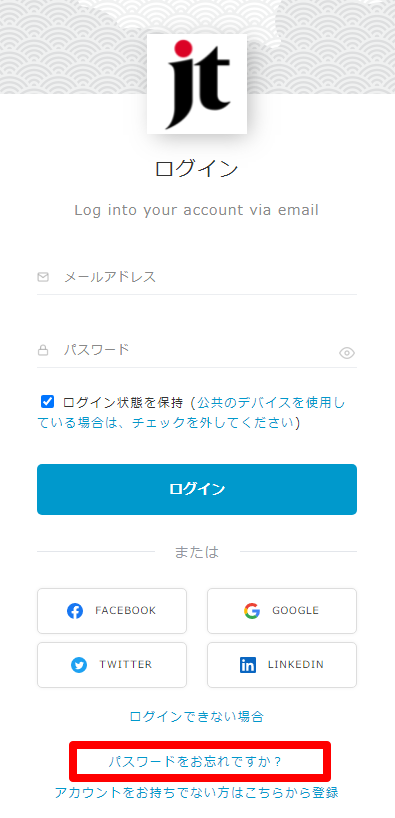
Task: Sign in with the GOOGLE button
Action: pos(282,611)
